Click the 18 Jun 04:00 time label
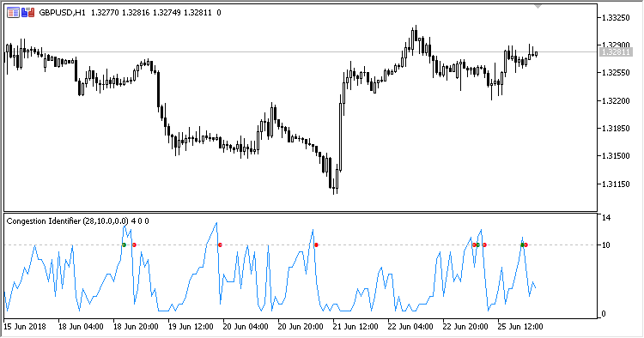 point(81,327)
